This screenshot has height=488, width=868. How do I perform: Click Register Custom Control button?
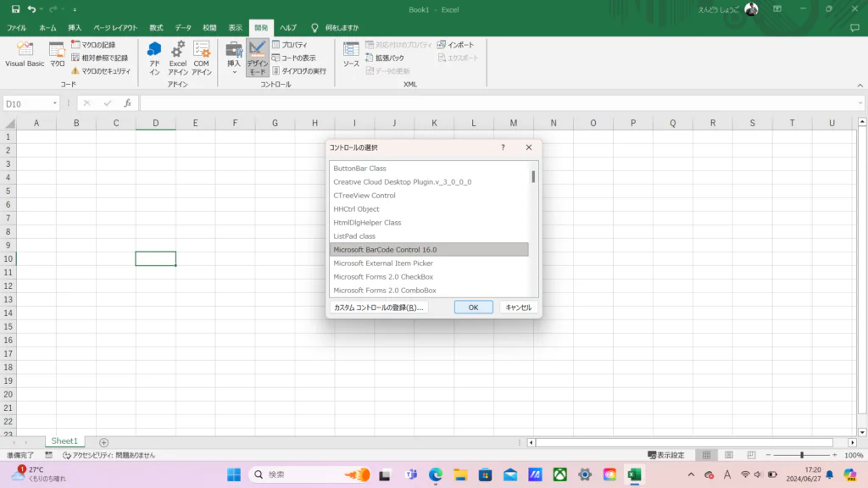coord(379,307)
